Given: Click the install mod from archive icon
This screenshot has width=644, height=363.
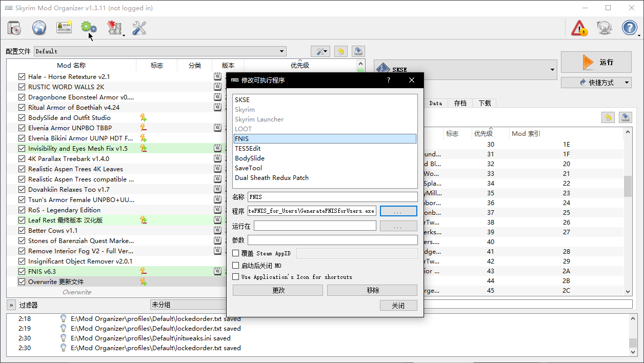Looking at the screenshot, I should pyautogui.click(x=14, y=28).
